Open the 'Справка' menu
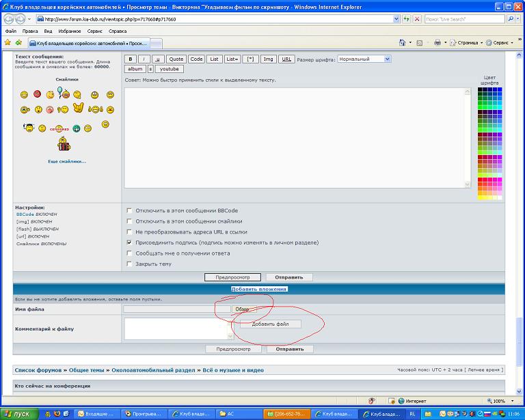 [117, 31]
